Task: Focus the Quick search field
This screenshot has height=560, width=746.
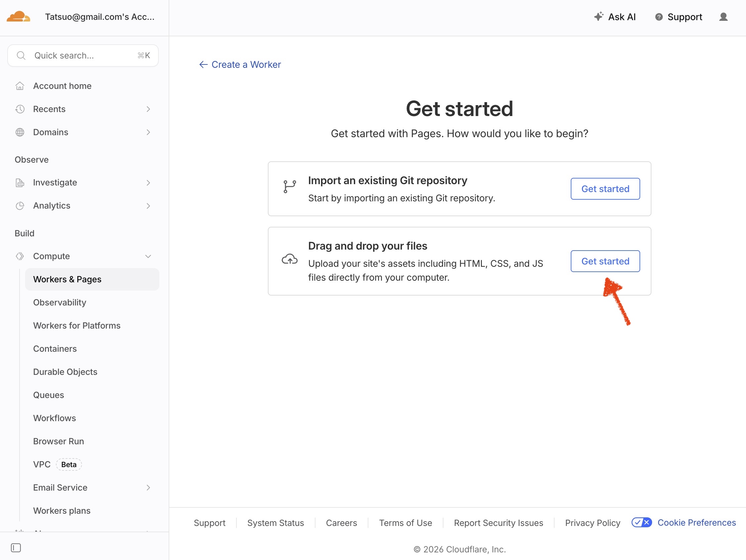Action: pyautogui.click(x=83, y=56)
